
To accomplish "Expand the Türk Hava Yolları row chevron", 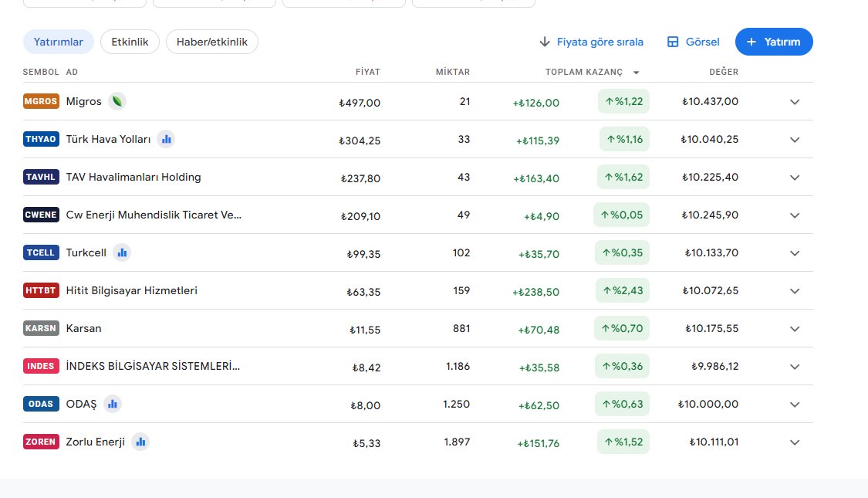I will (x=795, y=140).
